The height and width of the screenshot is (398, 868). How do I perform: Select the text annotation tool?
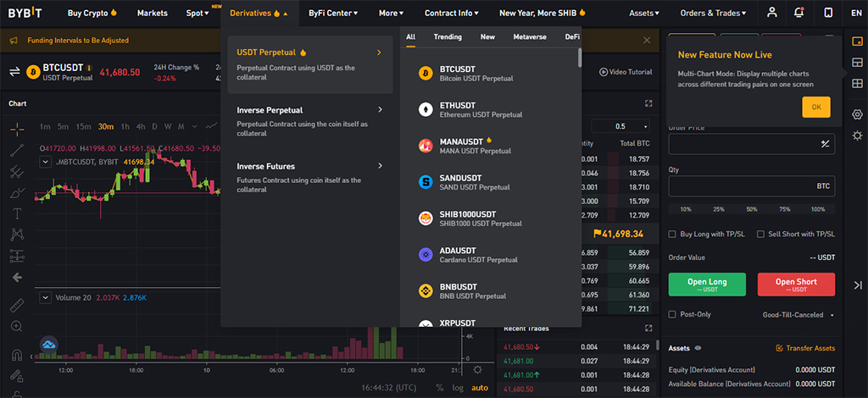coord(17,213)
